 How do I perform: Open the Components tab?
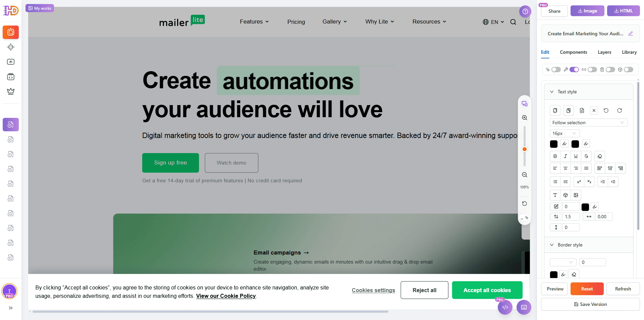point(573,52)
